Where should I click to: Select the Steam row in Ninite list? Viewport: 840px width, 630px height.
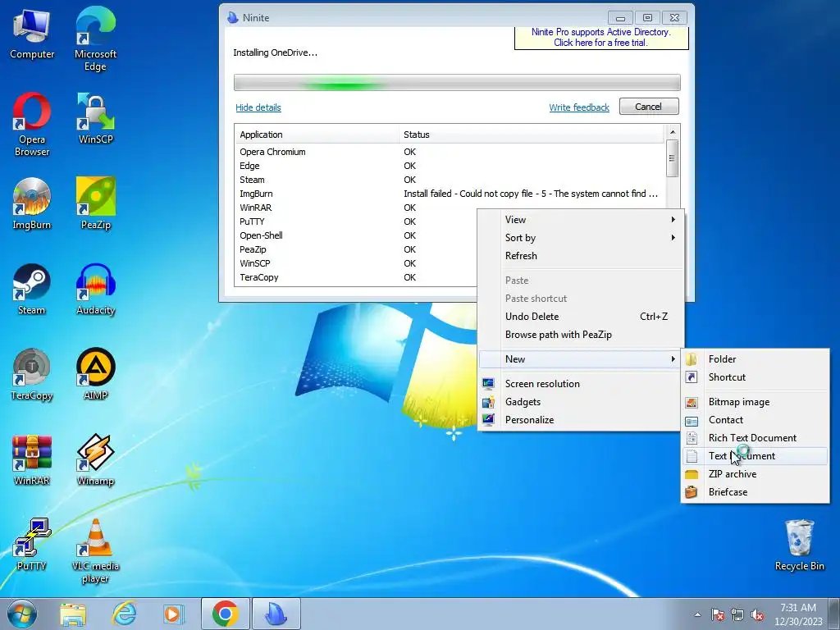[450, 180]
